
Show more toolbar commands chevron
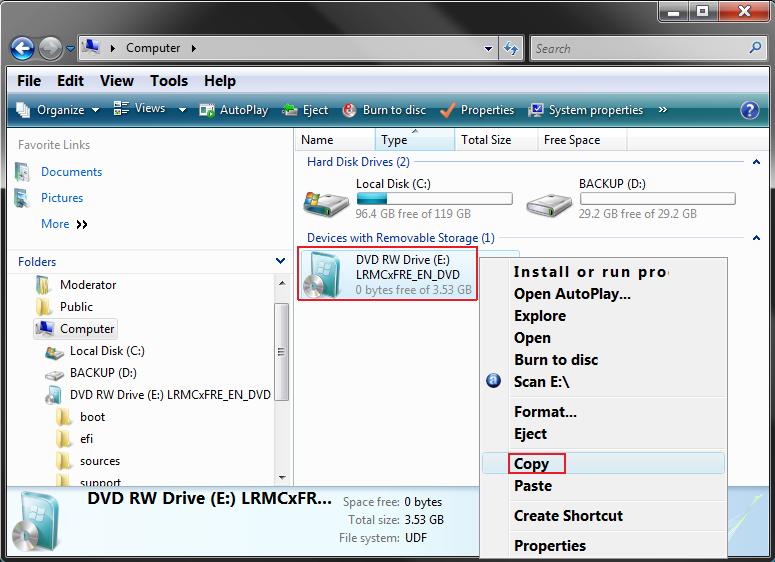click(x=663, y=110)
